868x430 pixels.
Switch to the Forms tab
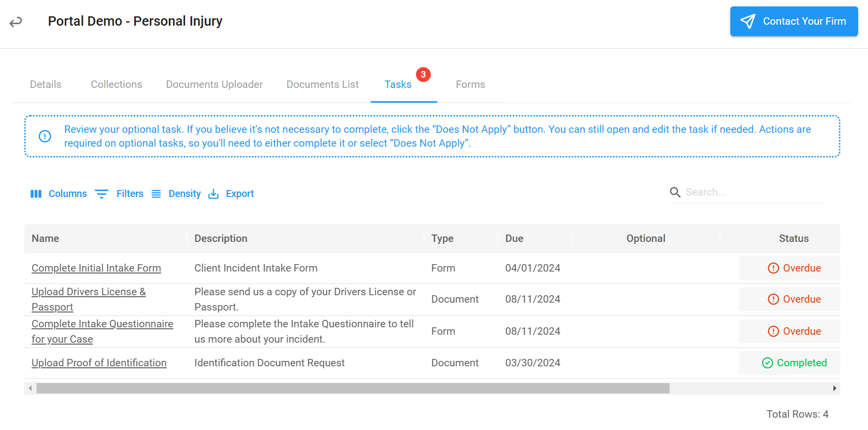point(470,84)
